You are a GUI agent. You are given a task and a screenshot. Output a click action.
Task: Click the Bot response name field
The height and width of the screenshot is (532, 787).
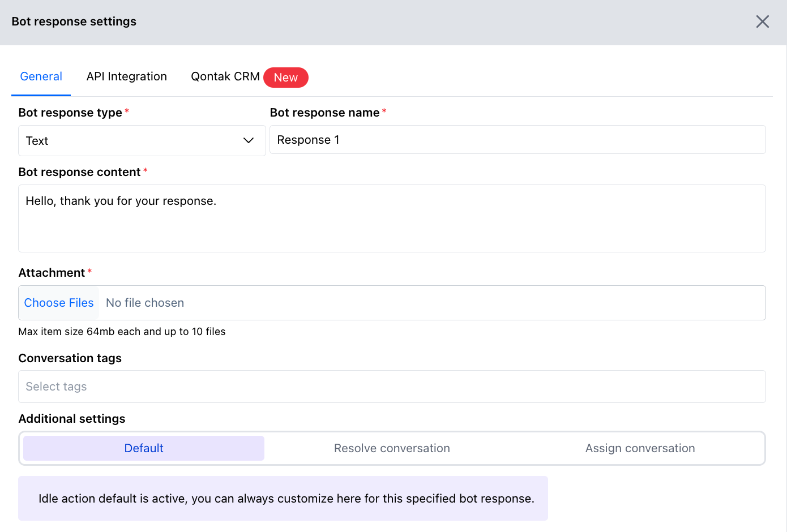click(517, 140)
